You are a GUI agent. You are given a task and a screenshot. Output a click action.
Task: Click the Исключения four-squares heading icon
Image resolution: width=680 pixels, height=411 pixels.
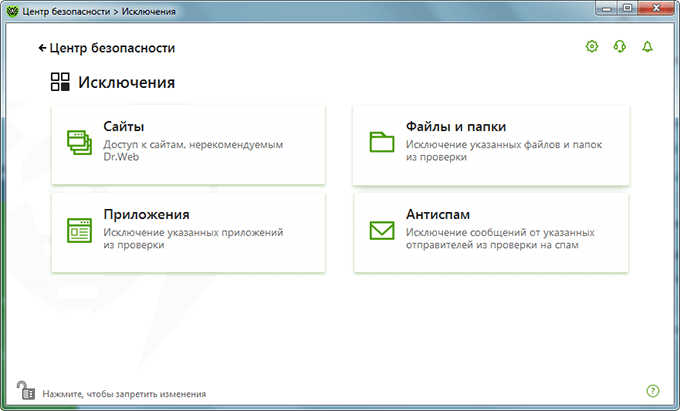click(60, 82)
